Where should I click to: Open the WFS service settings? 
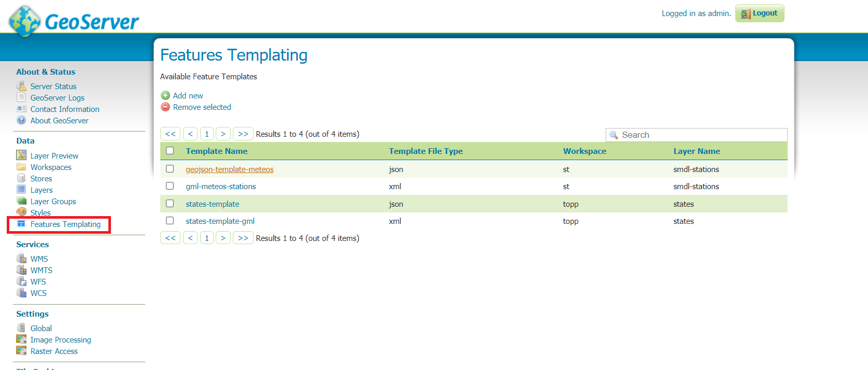[x=38, y=282]
